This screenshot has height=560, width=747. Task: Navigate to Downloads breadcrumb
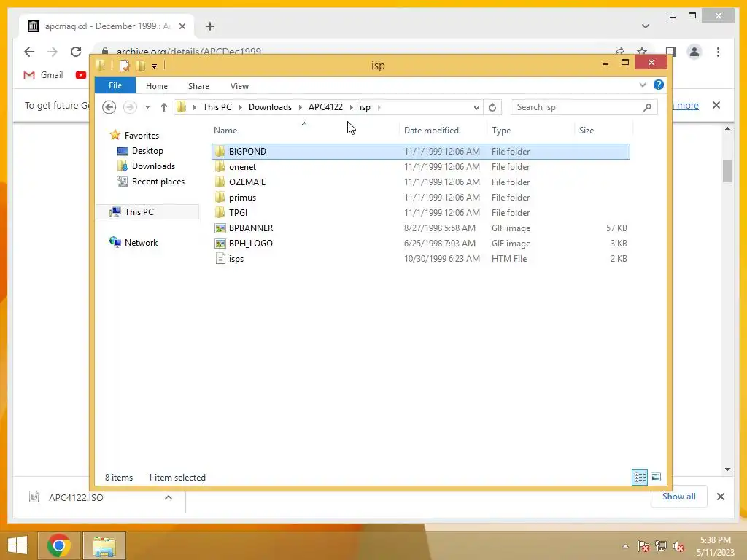(270, 107)
